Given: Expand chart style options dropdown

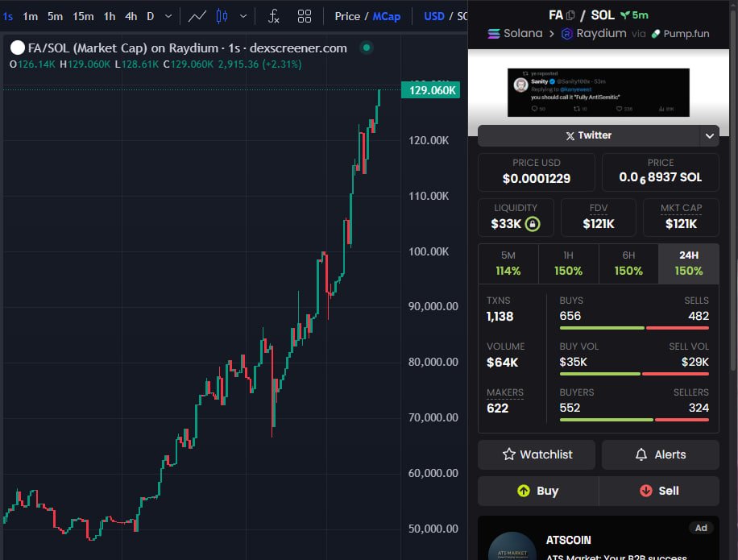Looking at the screenshot, I should [x=243, y=16].
